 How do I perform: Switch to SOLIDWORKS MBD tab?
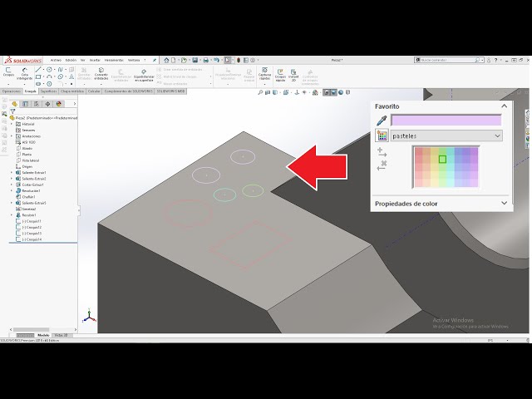170,91
